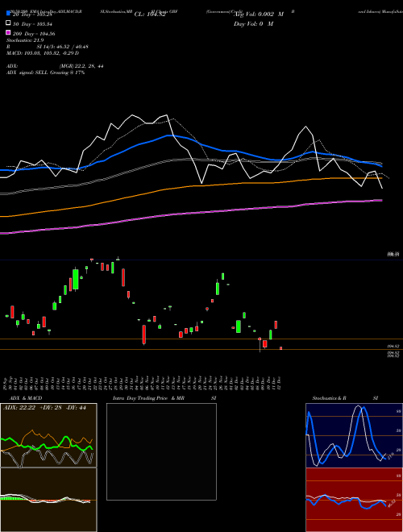
Task: Click the '(MGR) 22.2, 28, 44' ADX values
Action: click(81, 66)
